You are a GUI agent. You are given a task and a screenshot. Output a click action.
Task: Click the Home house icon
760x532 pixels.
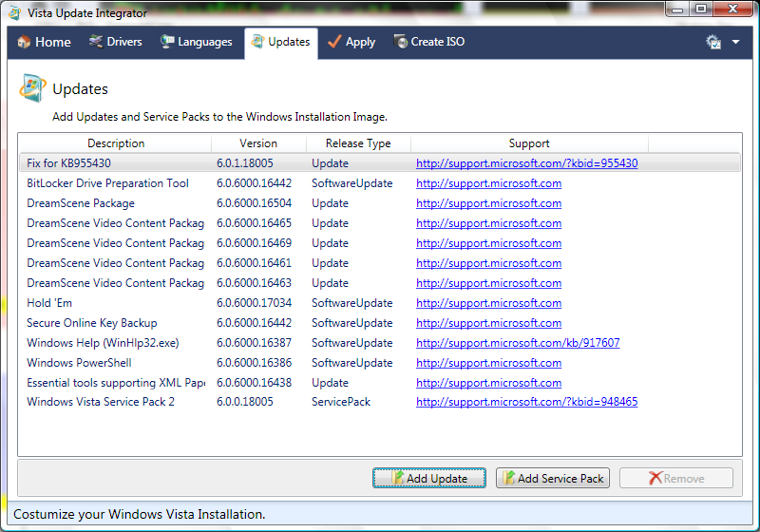pyautogui.click(x=24, y=42)
